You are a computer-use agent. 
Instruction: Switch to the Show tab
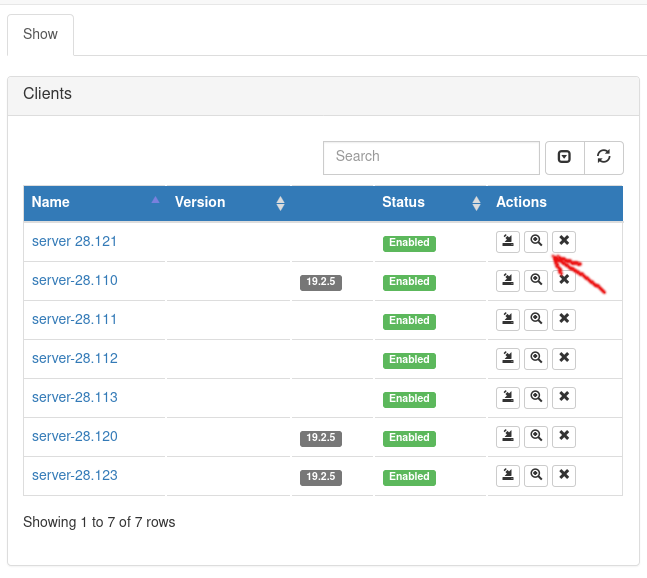pyautogui.click(x=41, y=34)
